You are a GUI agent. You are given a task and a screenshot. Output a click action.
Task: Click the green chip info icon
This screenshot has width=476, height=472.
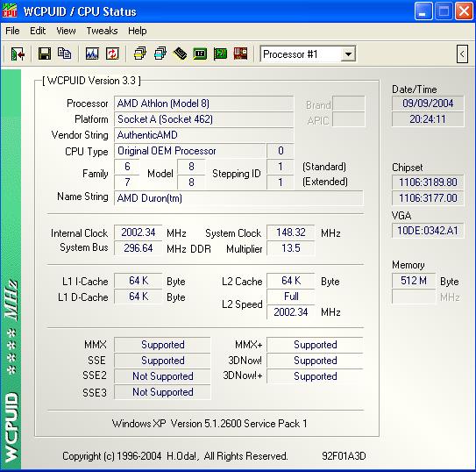click(x=200, y=54)
